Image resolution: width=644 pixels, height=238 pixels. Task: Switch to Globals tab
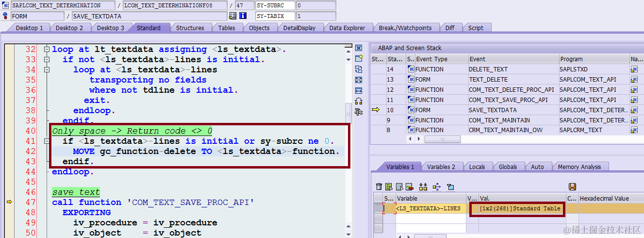(508, 167)
